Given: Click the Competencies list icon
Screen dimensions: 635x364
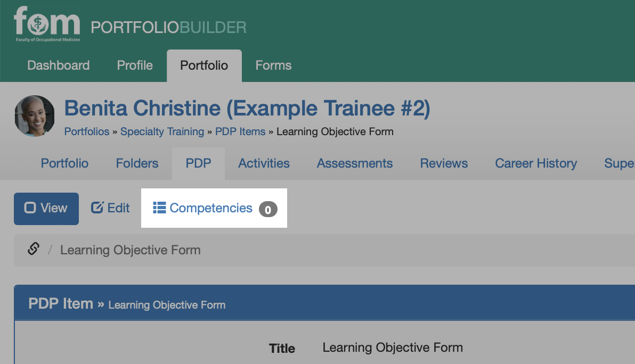Looking at the screenshot, I should (159, 208).
